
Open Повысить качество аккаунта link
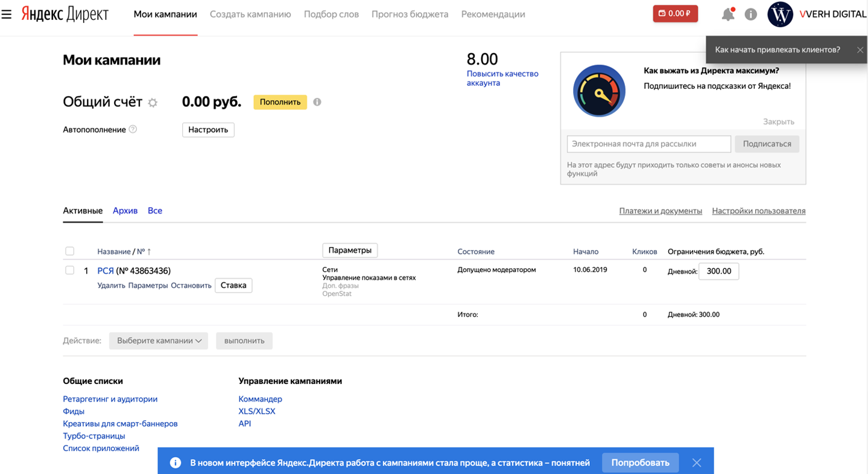tap(502, 78)
